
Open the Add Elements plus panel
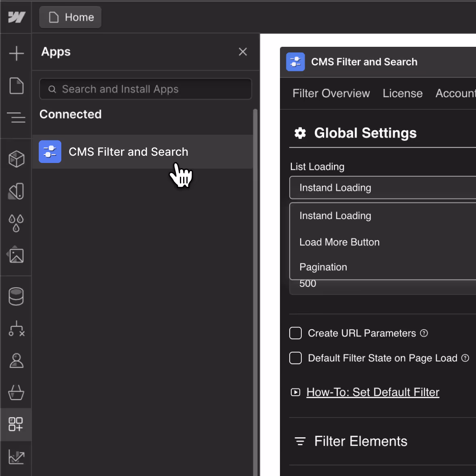17,53
